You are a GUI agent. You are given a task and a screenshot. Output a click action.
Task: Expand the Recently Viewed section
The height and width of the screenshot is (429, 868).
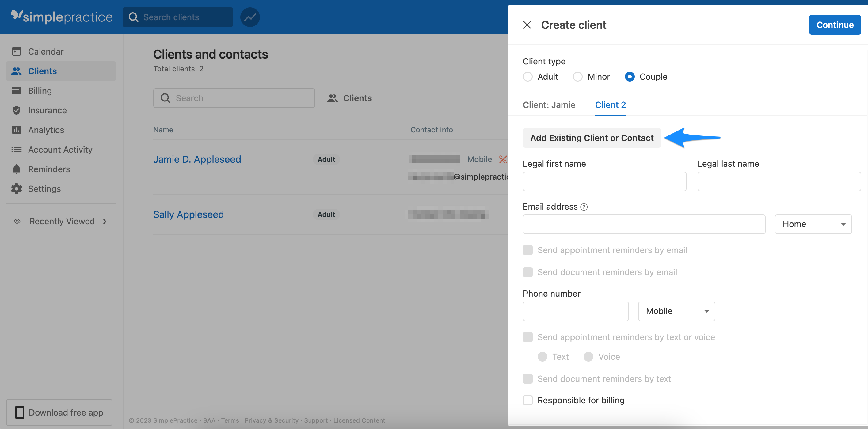click(x=105, y=221)
